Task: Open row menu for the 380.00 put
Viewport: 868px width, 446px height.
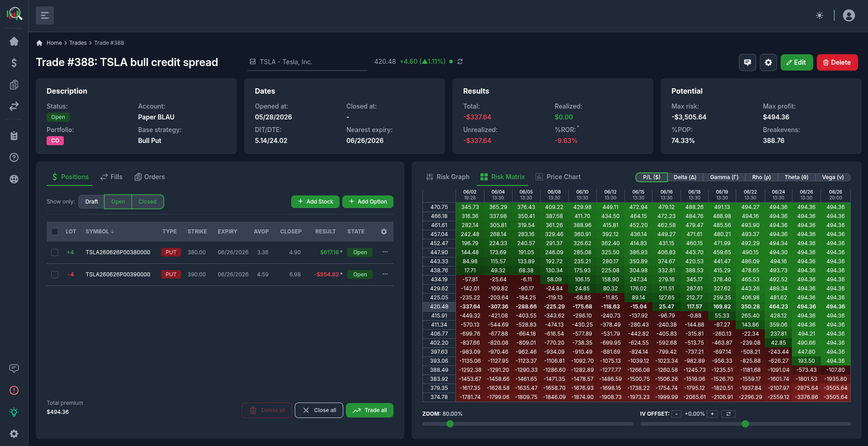Action: pos(385,252)
